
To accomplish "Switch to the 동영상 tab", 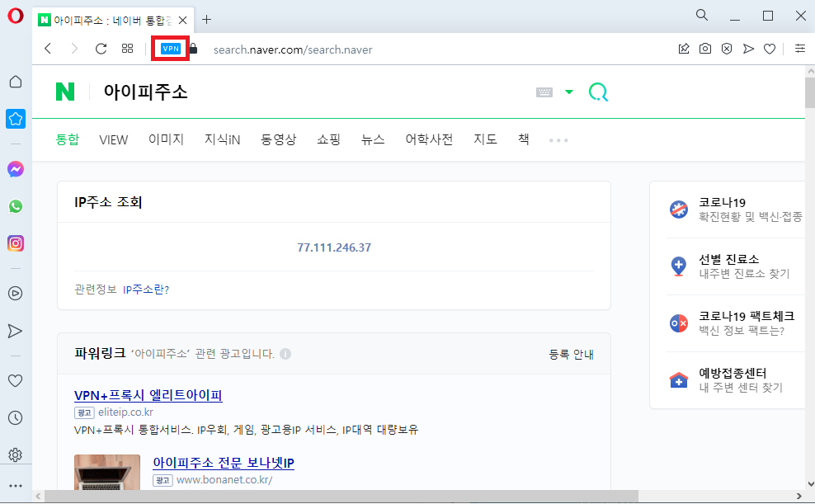I will 279,139.
